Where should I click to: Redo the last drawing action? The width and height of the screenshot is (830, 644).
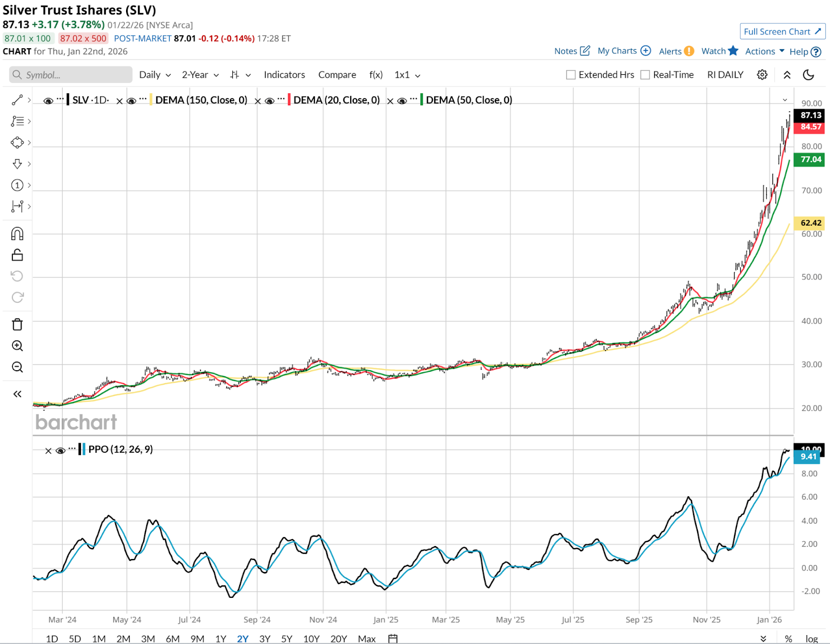(17, 297)
